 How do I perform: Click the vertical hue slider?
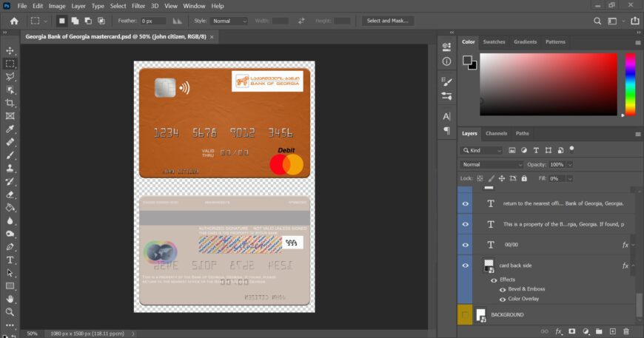click(630, 84)
